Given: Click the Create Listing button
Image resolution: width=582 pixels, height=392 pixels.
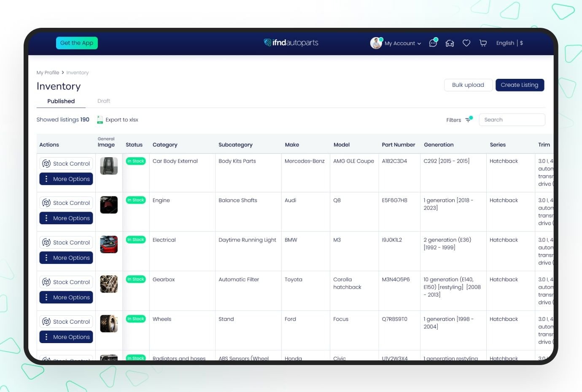Looking at the screenshot, I should pos(520,85).
